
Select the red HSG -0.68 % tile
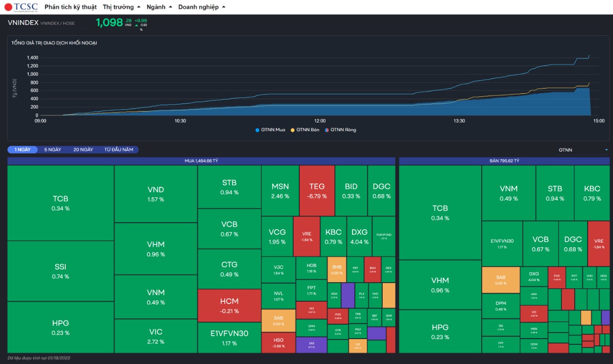(x=278, y=342)
